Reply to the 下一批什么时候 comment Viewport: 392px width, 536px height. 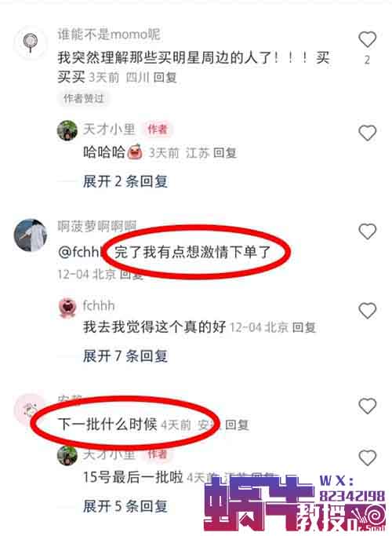click(x=237, y=425)
